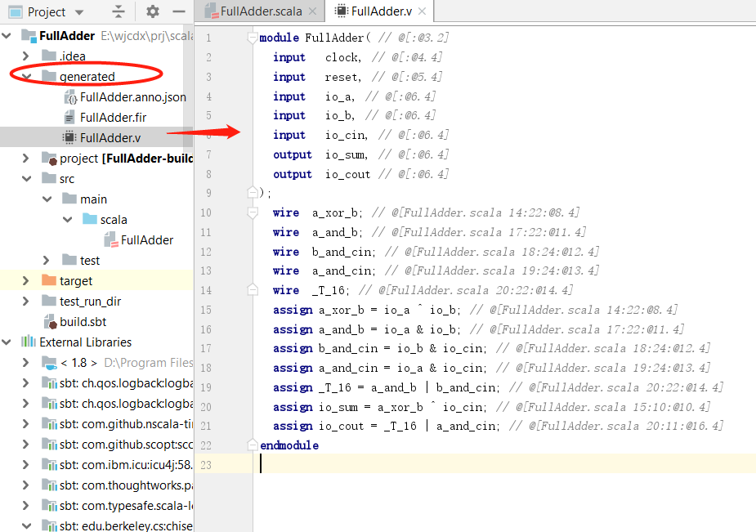This screenshot has height=532, width=756.
Task: Select the sbt: edu.berkeley.cs library row
Action: (x=96, y=525)
